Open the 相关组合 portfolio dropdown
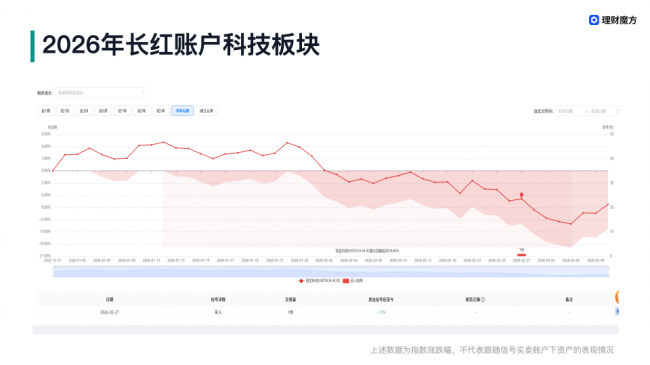650x365 pixels. coord(102,92)
